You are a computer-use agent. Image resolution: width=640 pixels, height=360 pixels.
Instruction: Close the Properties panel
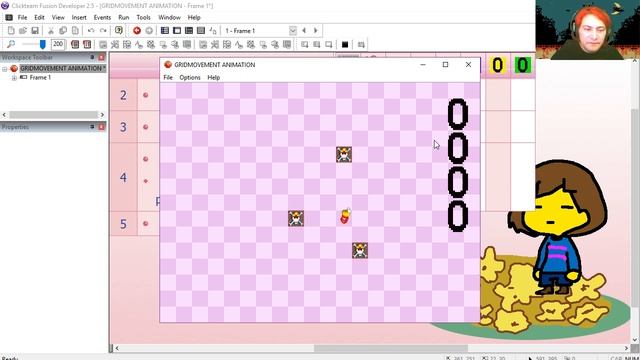[x=101, y=127]
